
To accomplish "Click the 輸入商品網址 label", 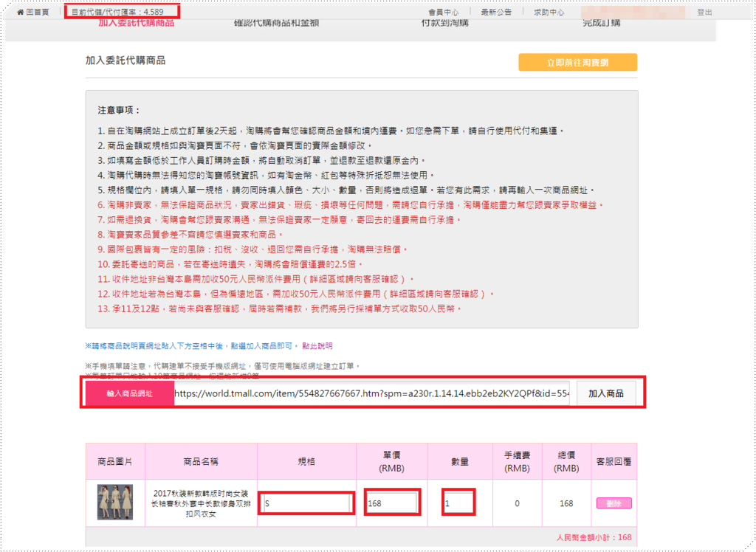I will (x=129, y=393).
